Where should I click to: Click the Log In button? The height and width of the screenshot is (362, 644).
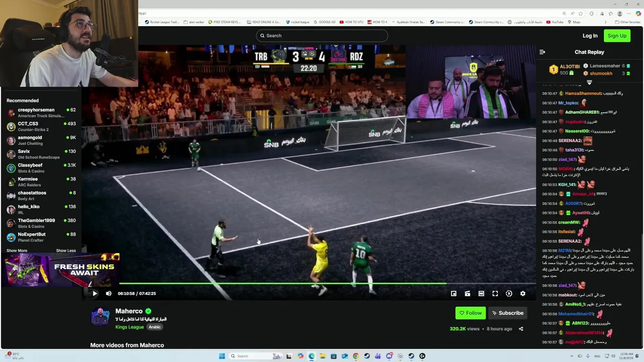point(590,36)
